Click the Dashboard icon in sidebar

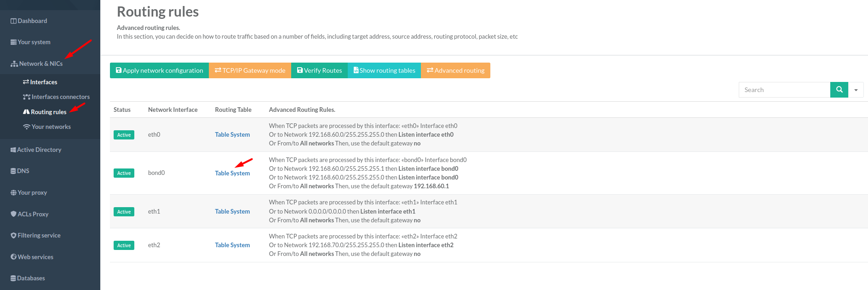coord(13,21)
